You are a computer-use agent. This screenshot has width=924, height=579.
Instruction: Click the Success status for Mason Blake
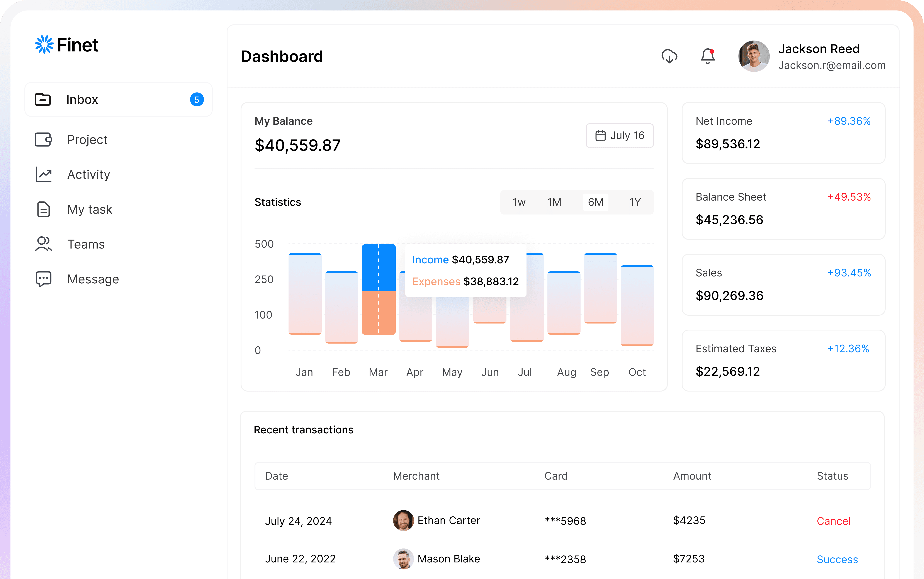(x=837, y=559)
